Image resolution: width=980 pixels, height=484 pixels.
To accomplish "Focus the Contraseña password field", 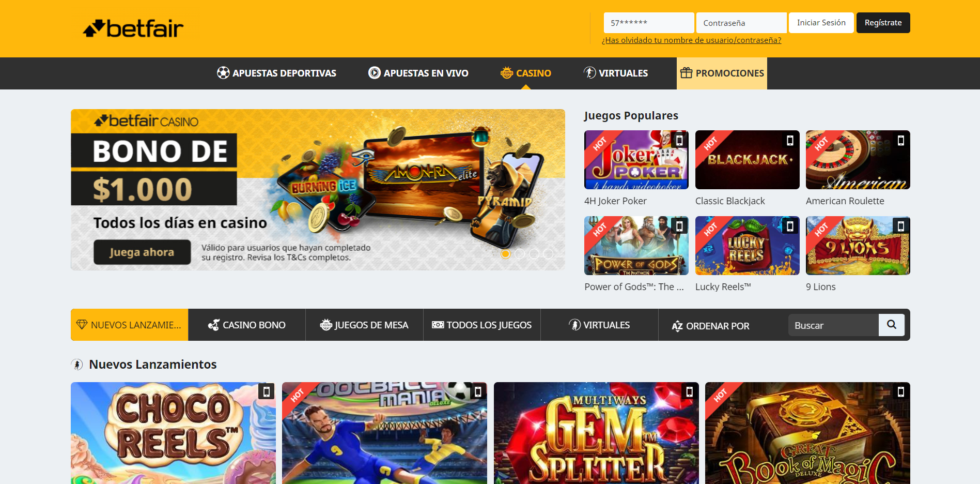I will (741, 23).
